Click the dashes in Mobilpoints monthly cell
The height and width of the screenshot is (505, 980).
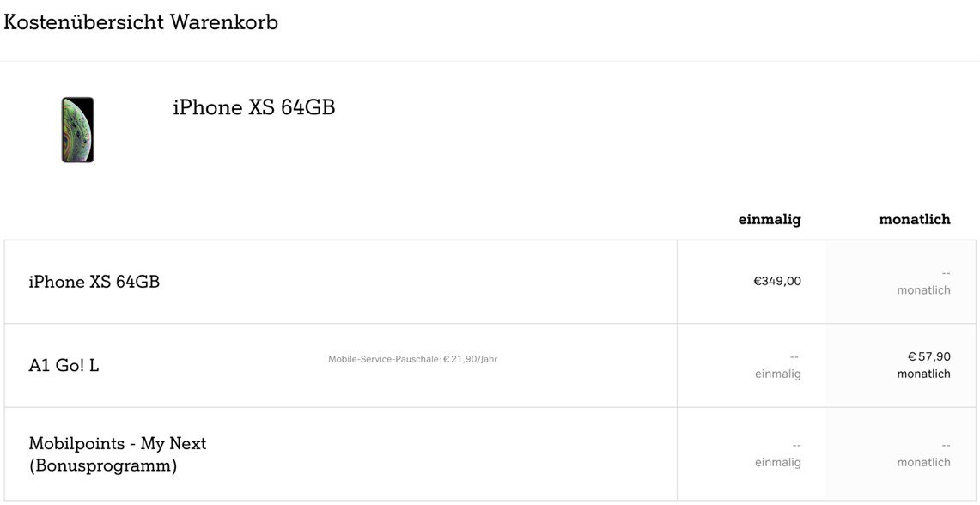pos(946,445)
